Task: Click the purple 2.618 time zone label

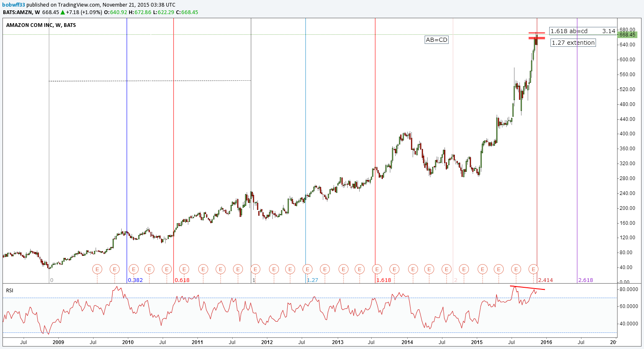Action: [586, 280]
